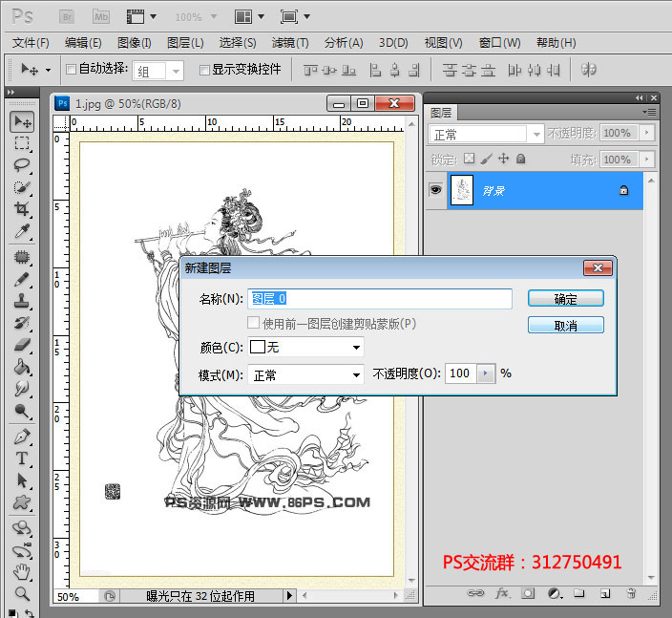672x618 pixels.
Task: Create a new layer icon
Action: 605,593
